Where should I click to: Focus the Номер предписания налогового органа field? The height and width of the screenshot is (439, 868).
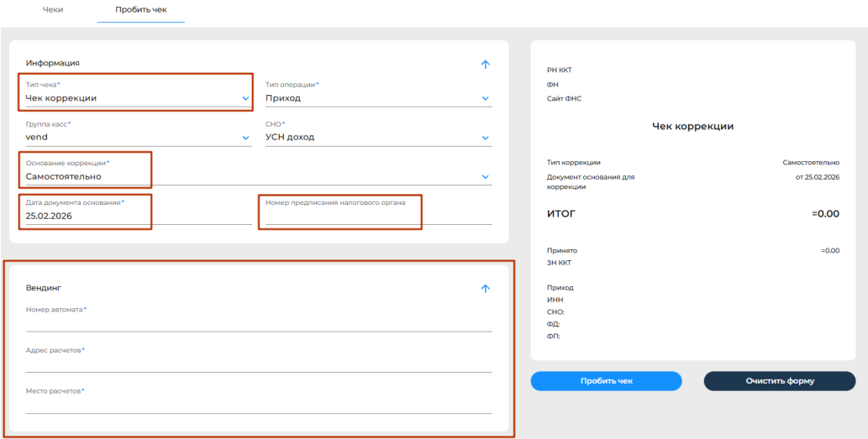374,216
